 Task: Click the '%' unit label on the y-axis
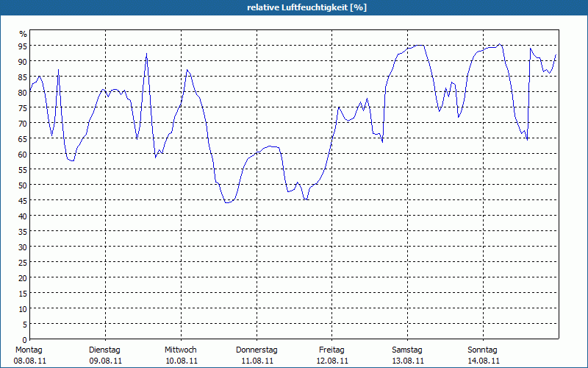tap(24, 34)
